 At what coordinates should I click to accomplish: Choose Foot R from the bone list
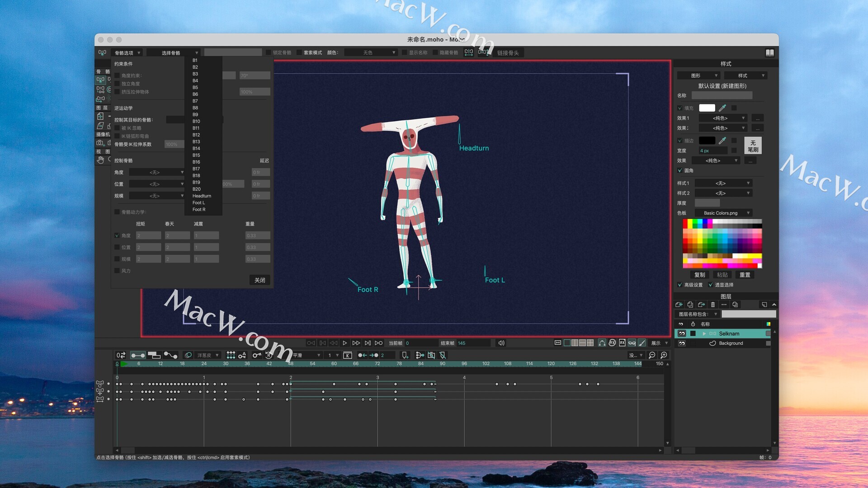(x=203, y=209)
